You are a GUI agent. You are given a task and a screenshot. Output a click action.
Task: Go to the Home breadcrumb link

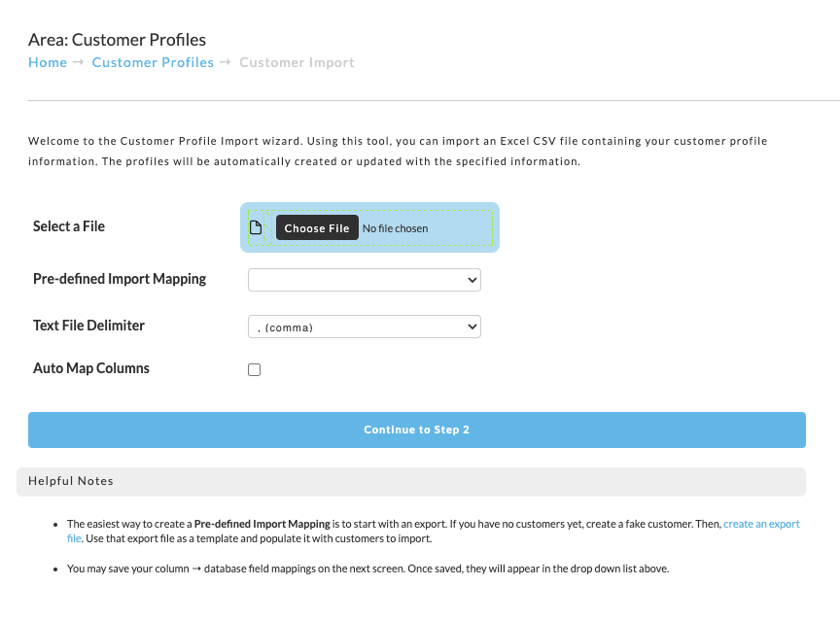coord(48,62)
